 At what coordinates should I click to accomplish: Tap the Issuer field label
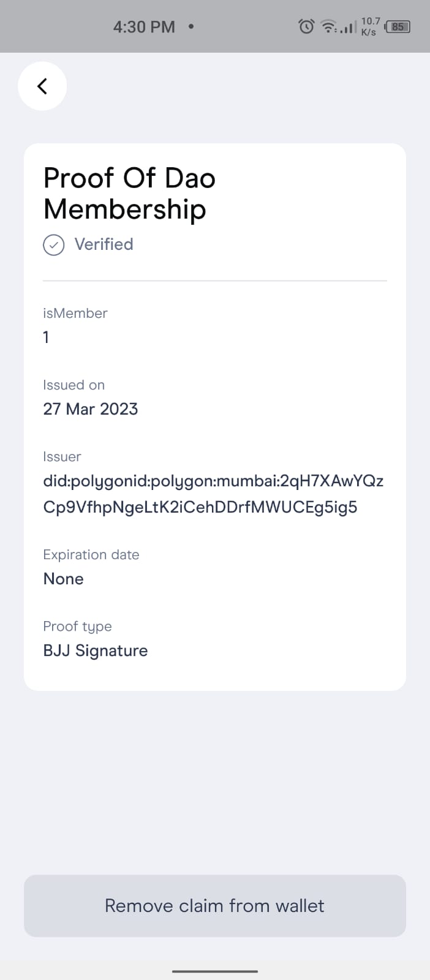point(62,456)
